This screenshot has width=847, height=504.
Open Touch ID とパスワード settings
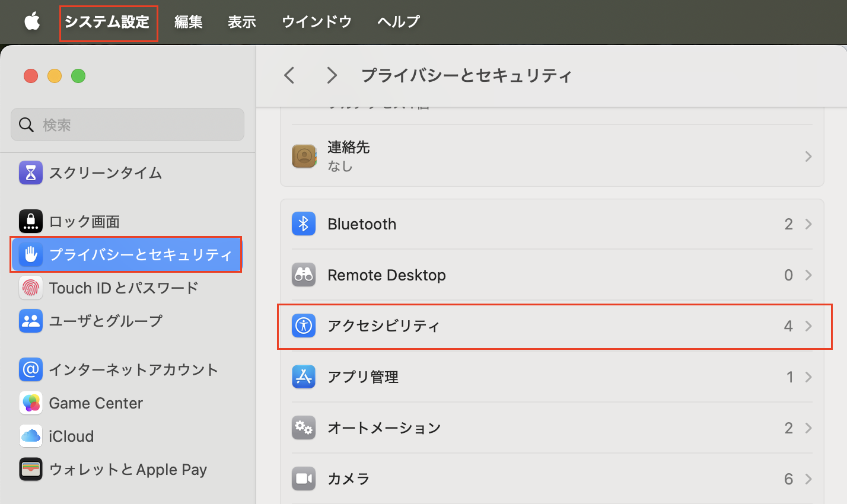tap(124, 288)
